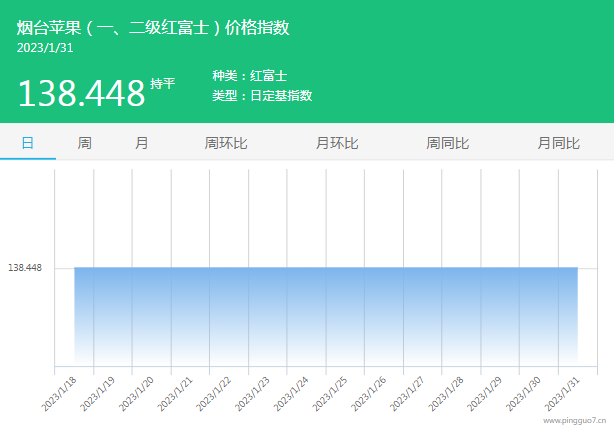Click the date 2023/1/31 under title
Image resolution: width=614 pixels, height=431 pixels.
[x=45, y=48]
